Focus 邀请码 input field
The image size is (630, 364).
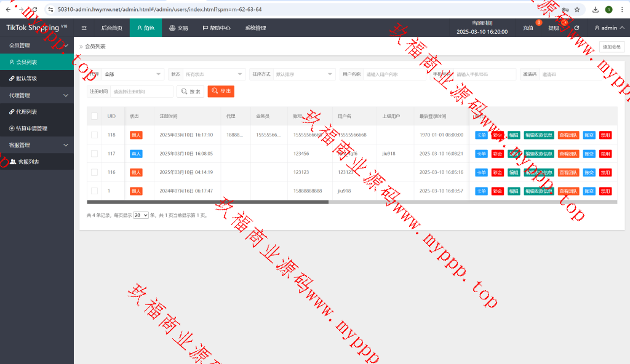570,74
